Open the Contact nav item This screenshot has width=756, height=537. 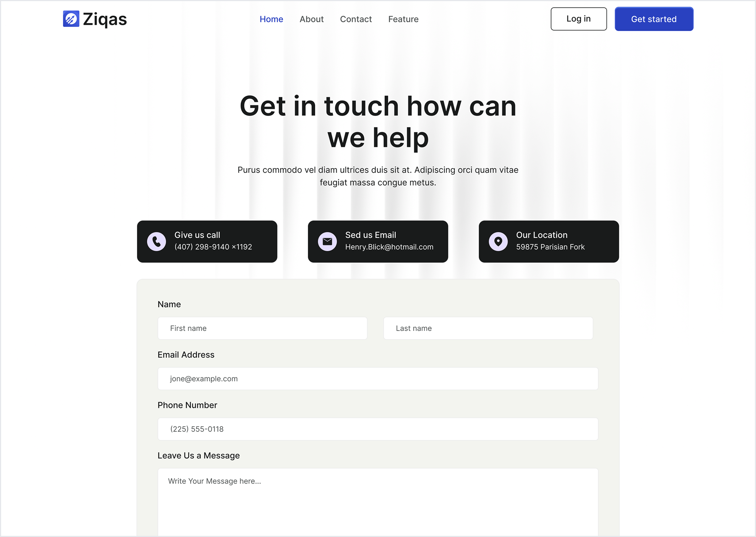point(356,19)
